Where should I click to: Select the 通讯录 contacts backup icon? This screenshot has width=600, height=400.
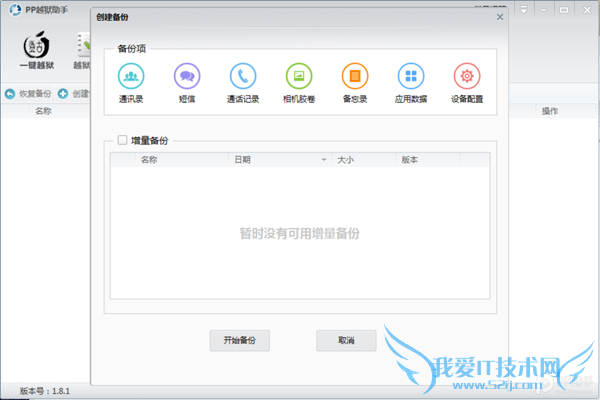(x=131, y=76)
